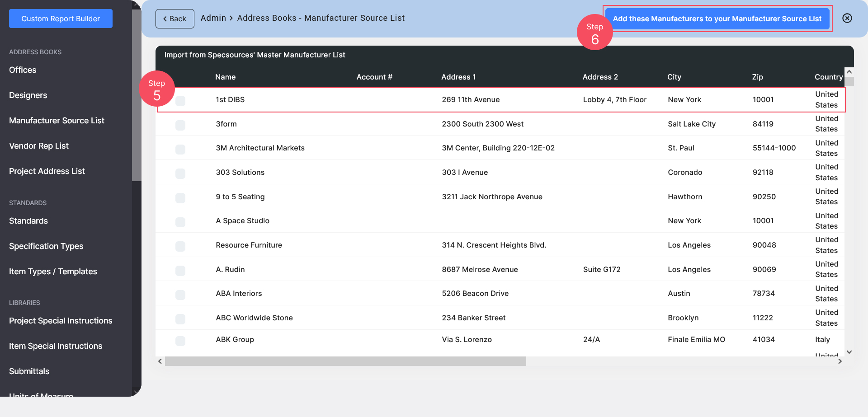This screenshot has height=417, width=868.
Task: Open Submittals in the sidebar
Action: (x=29, y=371)
